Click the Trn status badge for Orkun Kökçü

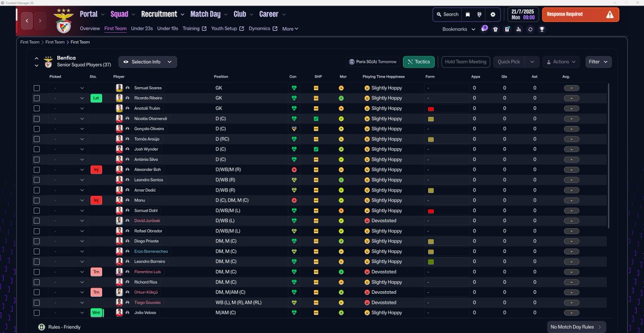96,292
